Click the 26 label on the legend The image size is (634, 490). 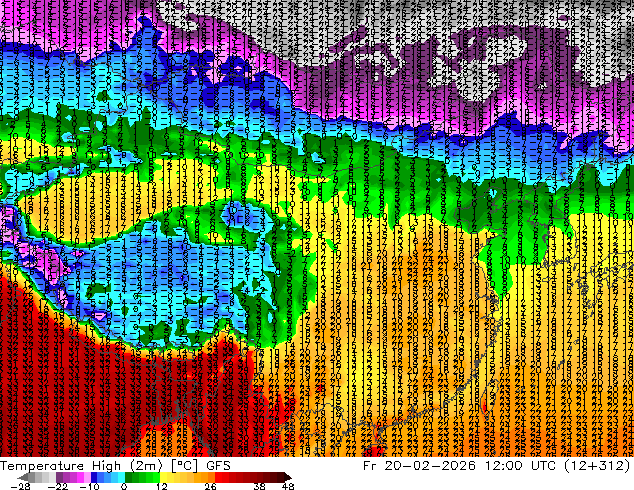[210, 486]
